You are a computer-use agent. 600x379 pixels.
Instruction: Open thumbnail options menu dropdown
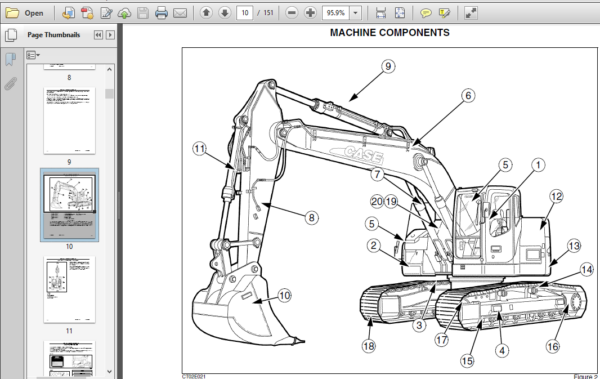coord(33,56)
